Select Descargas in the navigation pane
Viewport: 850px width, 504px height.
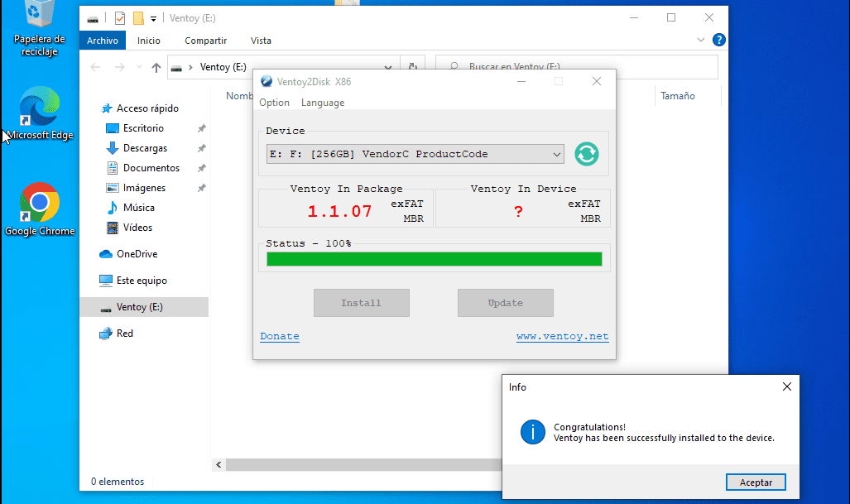[x=145, y=148]
